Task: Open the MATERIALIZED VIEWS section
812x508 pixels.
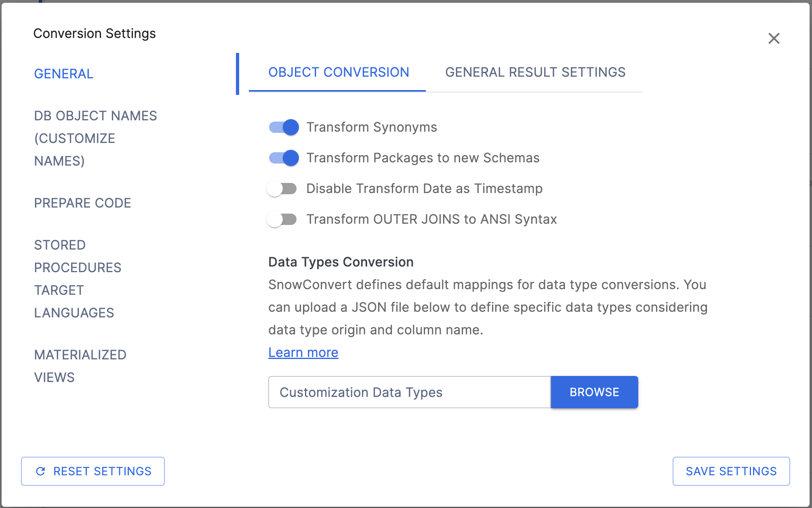Action: pos(80,366)
